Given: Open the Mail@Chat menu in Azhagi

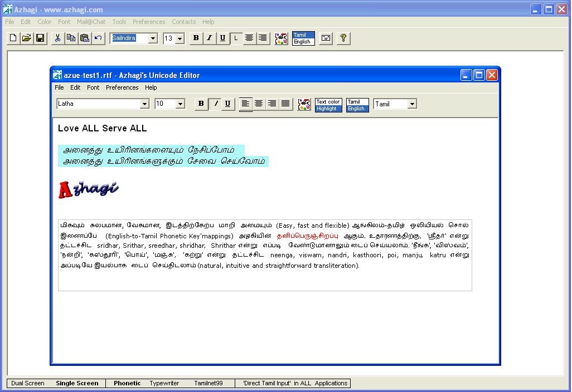Looking at the screenshot, I should pyautogui.click(x=91, y=22).
